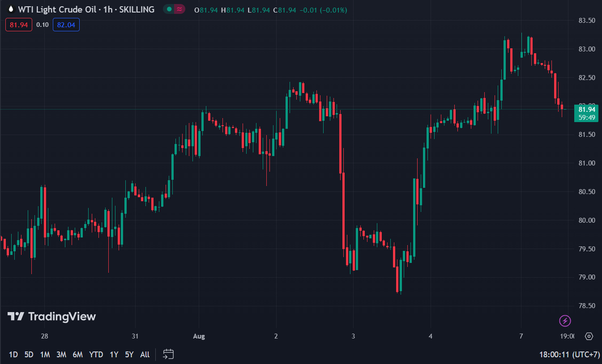
Task: Show the All time range
Action: [145, 355]
